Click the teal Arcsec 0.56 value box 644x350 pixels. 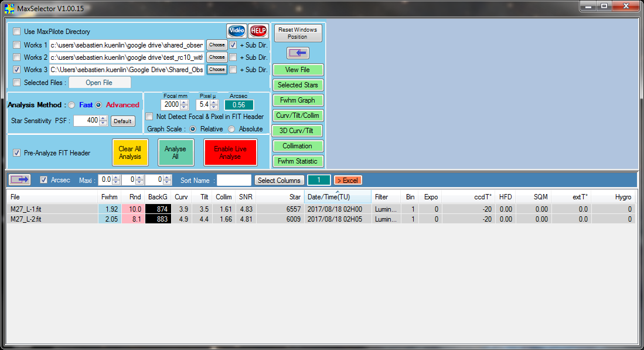coord(239,105)
